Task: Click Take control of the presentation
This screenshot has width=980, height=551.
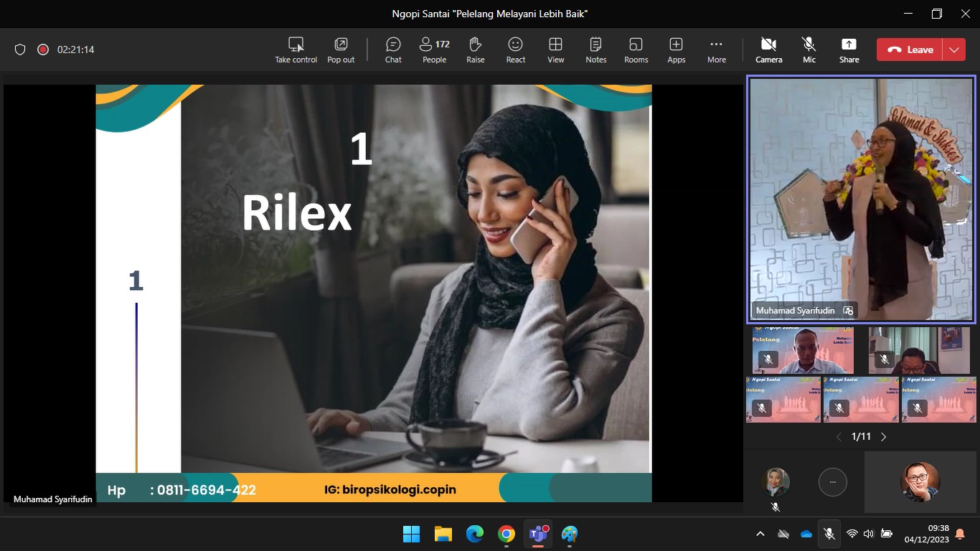Action: (296, 50)
